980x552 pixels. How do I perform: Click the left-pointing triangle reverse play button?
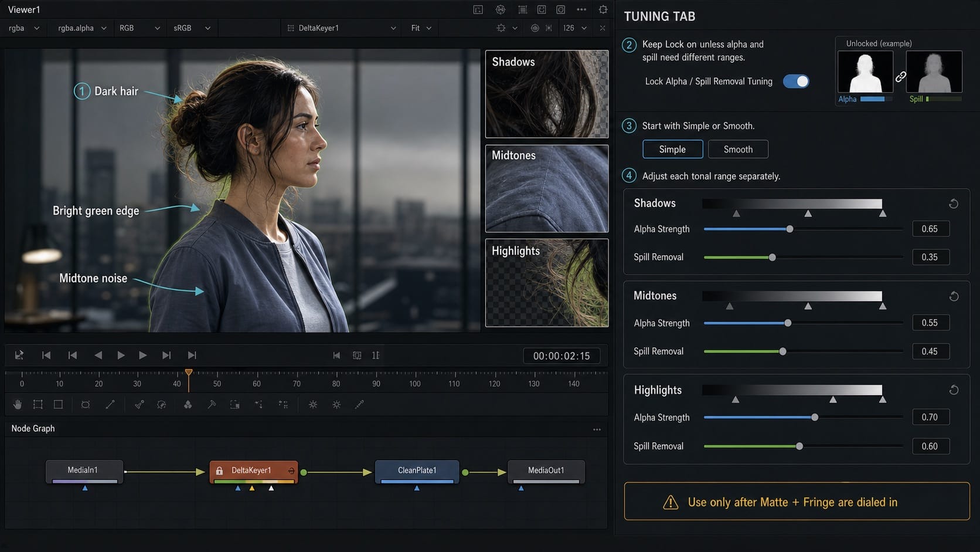(x=98, y=355)
